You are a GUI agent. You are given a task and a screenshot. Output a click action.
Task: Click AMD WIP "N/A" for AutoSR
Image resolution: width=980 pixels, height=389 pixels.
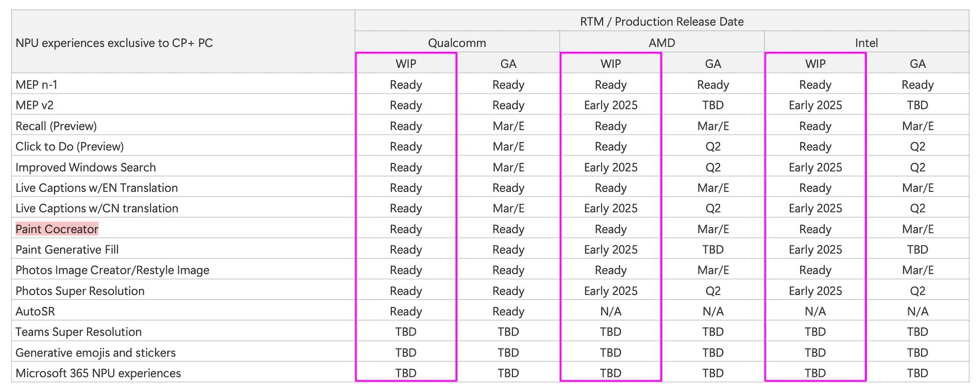[x=610, y=311]
